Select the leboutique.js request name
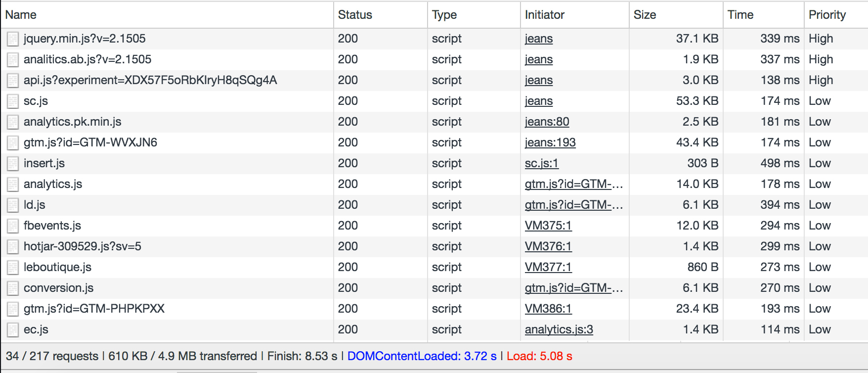Screen dimensions: 868x373 point(57,267)
